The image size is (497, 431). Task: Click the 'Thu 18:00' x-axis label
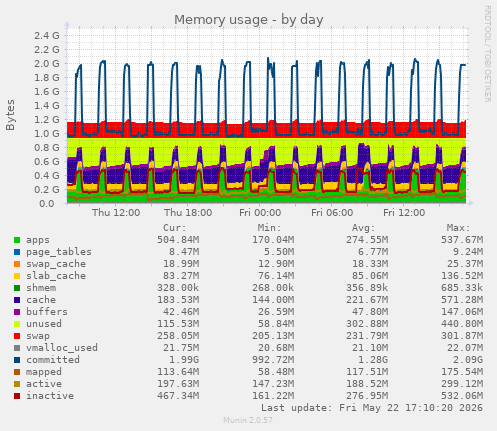(188, 213)
